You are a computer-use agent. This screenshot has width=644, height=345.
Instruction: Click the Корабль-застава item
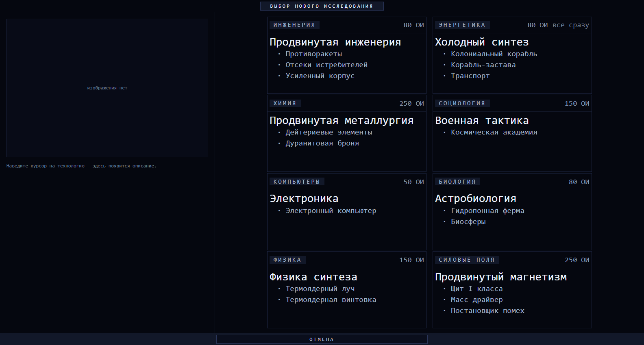[483, 65]
